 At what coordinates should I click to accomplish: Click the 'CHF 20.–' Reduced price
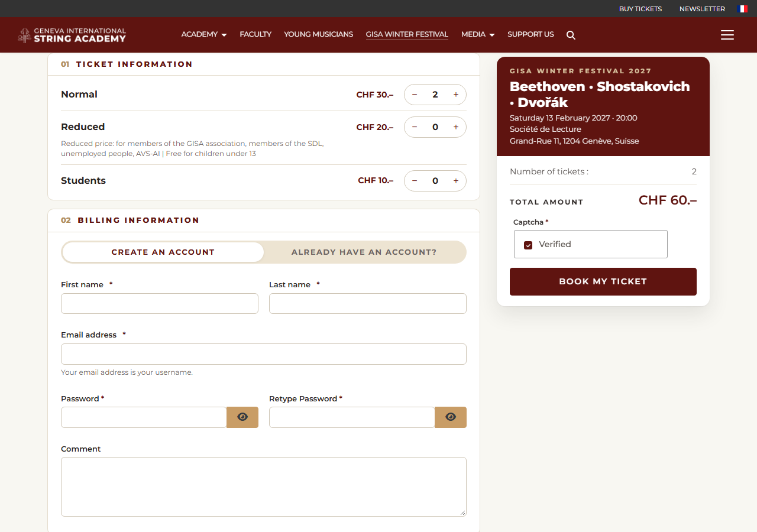click(x=375, y=127)
